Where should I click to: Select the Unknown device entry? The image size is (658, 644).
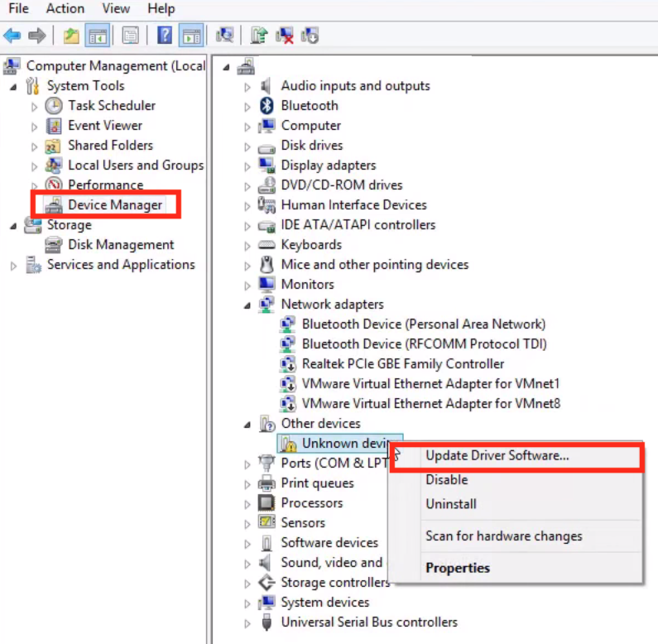pyautogui.click(x=340, y=444)
